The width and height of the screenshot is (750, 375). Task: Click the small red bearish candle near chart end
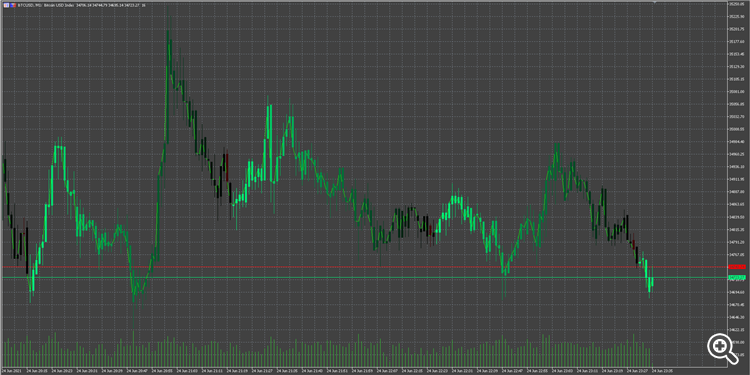[x=634, y=244]
